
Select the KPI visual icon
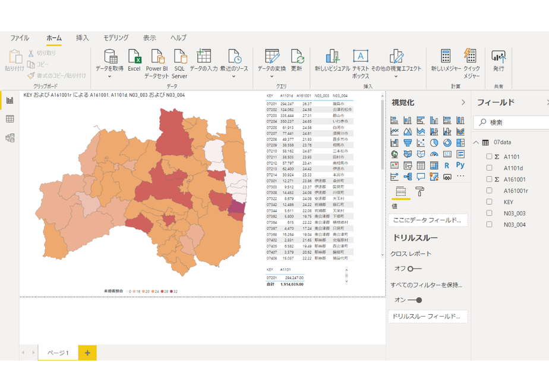[395, 165]
